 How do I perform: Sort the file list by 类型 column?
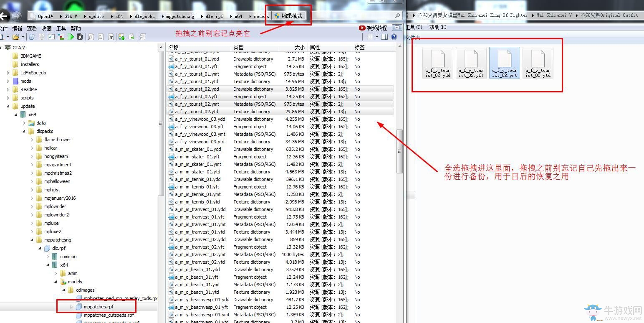click(255, 47)
